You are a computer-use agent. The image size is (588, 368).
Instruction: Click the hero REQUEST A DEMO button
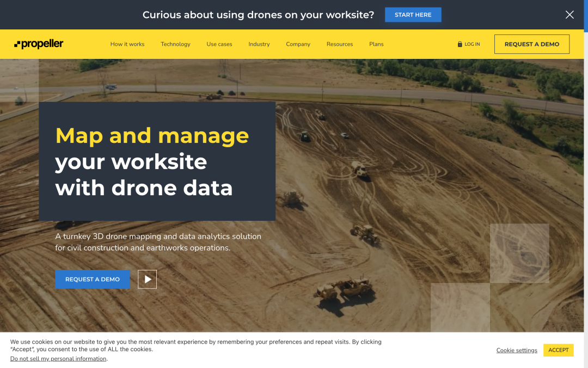coord(93,279)
